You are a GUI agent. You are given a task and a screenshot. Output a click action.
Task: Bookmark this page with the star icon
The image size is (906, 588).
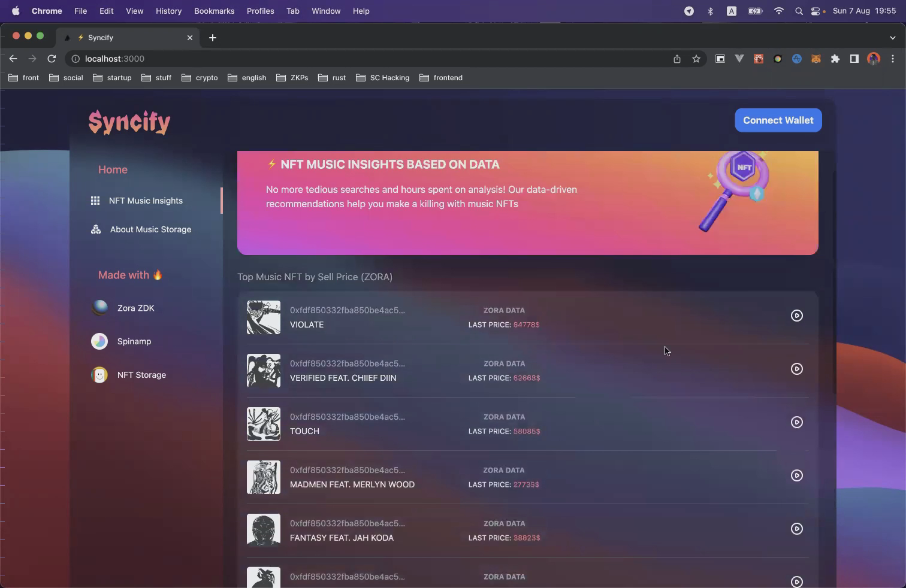[696, 59]
